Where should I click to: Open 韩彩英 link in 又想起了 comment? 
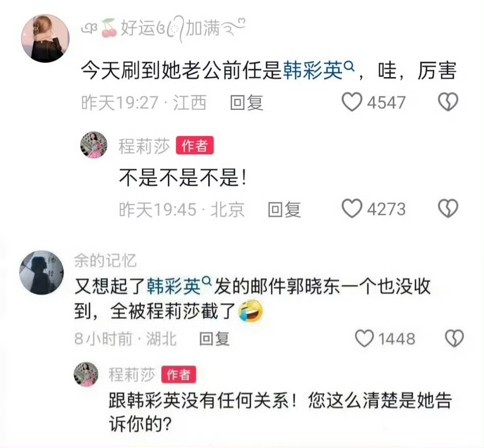(x=174, y=287)
